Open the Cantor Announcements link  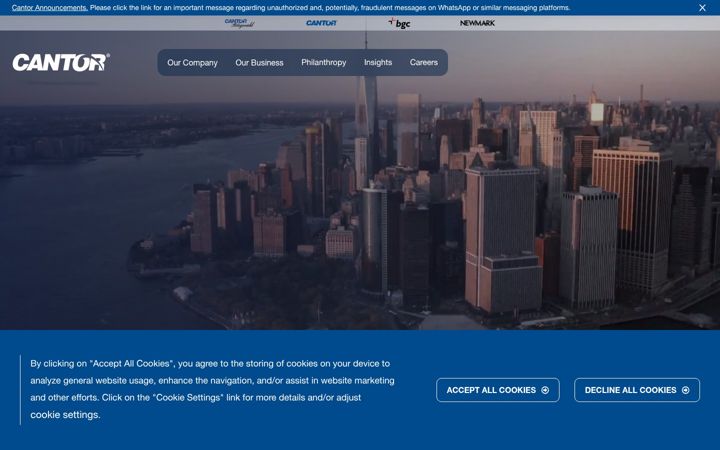point(50,8)
